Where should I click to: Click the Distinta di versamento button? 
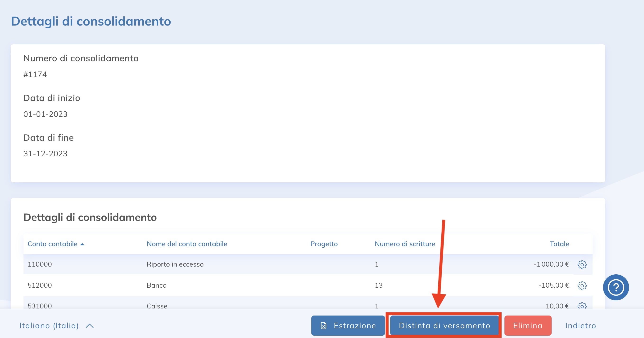(444, 325)
